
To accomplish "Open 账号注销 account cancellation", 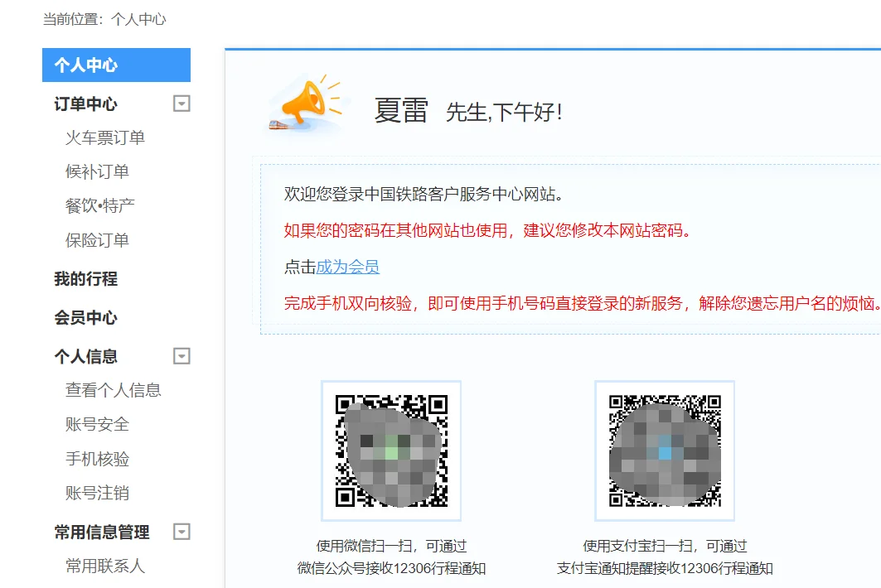I will click(x=97, y=492).
